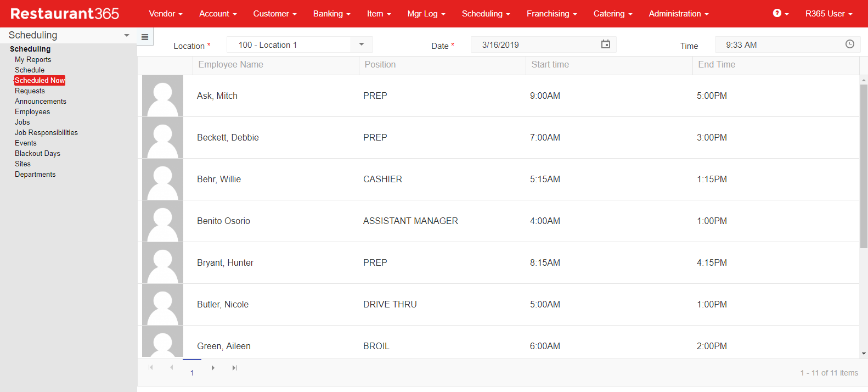Click the Date input field
The width and height of the screenshot is (868, 392).
[x=544, y=44]
